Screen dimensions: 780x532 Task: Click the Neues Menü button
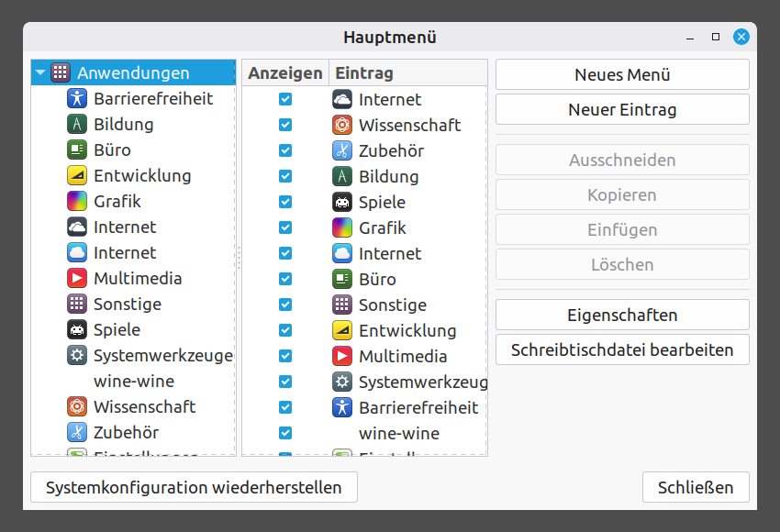click(622, 75)
